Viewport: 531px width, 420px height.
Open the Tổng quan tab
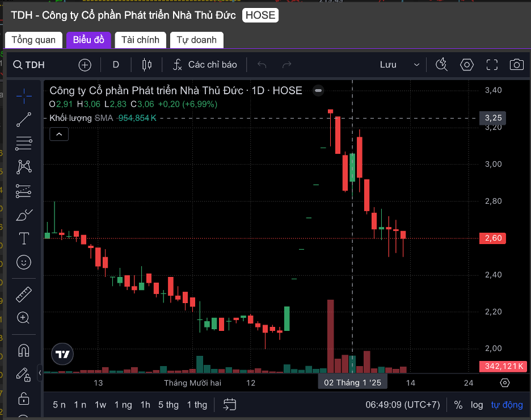tap(33, 40)
